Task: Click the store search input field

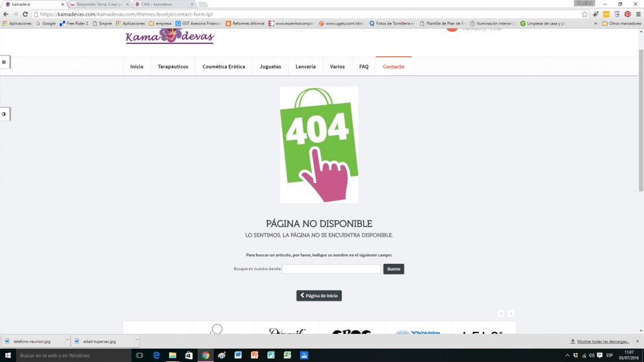Action: 331,269
